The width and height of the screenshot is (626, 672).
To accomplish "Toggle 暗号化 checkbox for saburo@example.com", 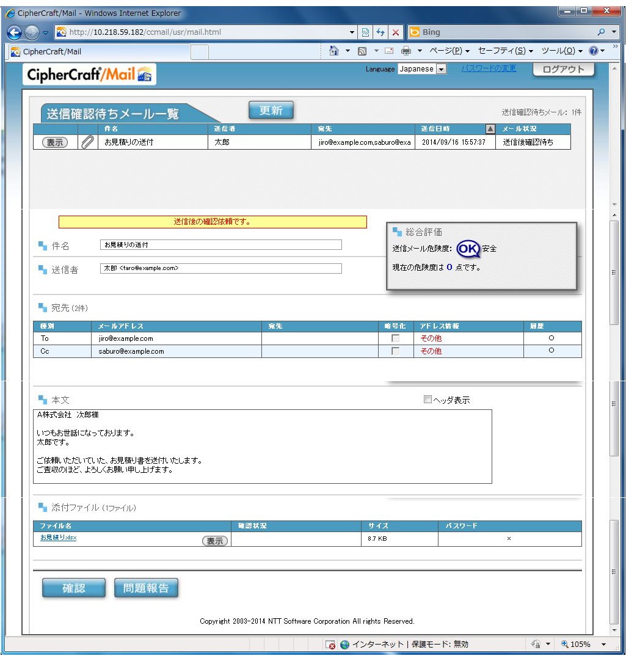I will click(396, 351).
